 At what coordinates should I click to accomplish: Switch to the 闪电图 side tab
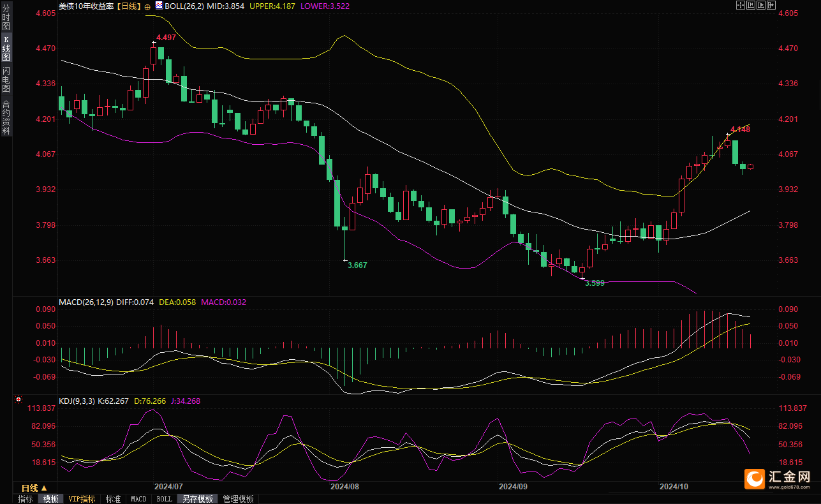coord(6,79)
